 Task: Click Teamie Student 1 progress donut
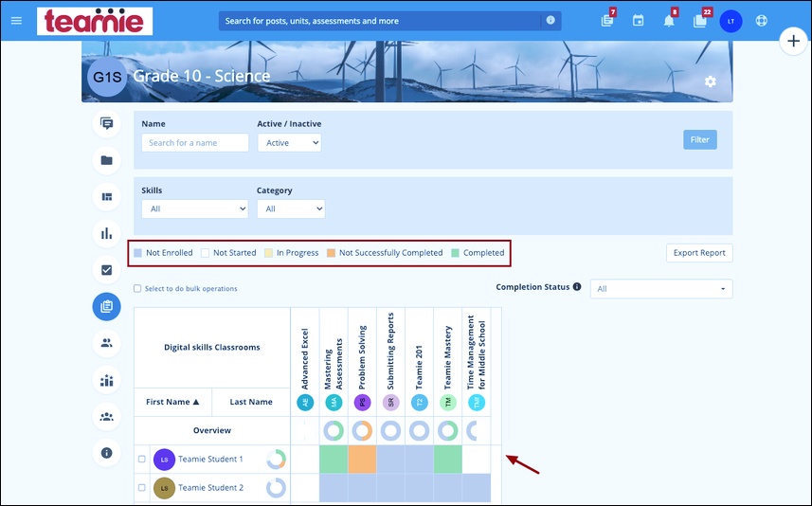276,459
